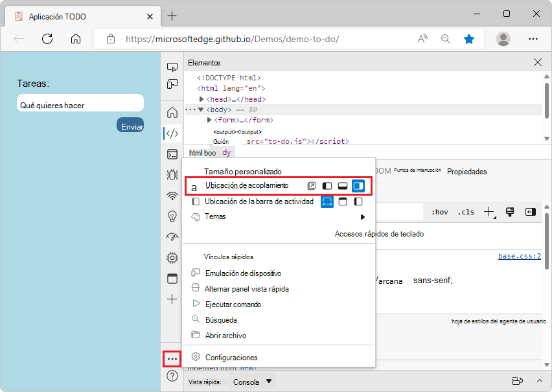Open Accesos rápidos de teclado
Image resolution: width=552 pixels, height=392 pixels.
point(379,234)
